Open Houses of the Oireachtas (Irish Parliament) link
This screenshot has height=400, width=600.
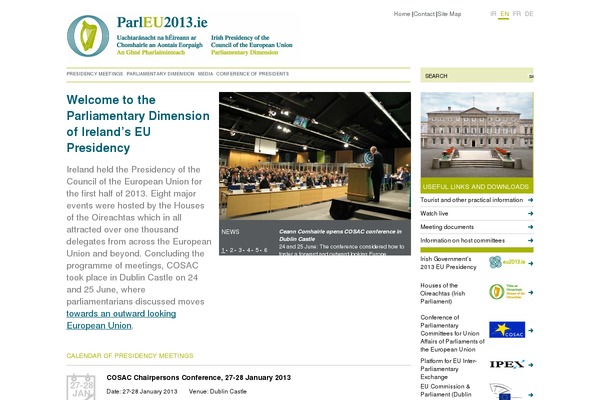443,293
